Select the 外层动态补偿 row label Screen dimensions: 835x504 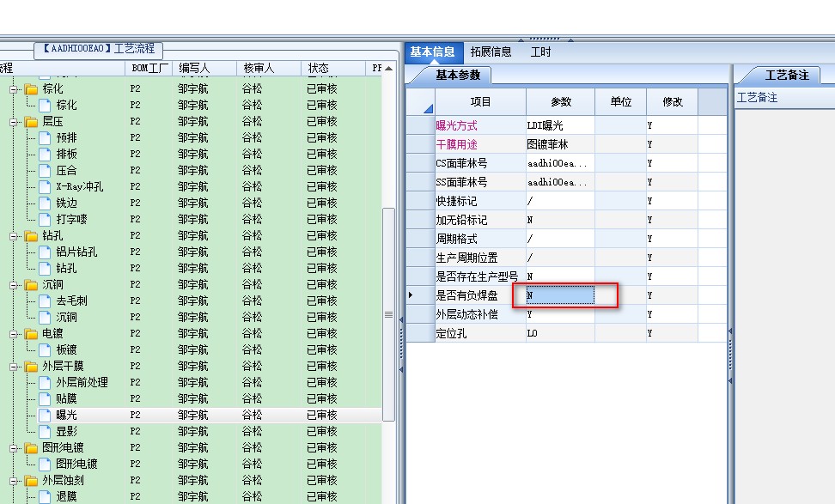click(x=466, y=314)
